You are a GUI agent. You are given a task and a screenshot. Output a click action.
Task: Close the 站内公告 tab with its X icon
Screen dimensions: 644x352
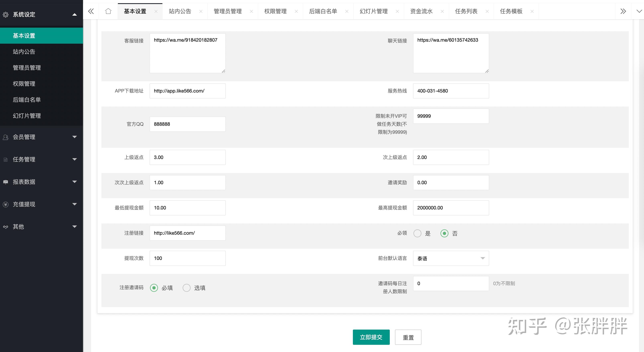201,11
